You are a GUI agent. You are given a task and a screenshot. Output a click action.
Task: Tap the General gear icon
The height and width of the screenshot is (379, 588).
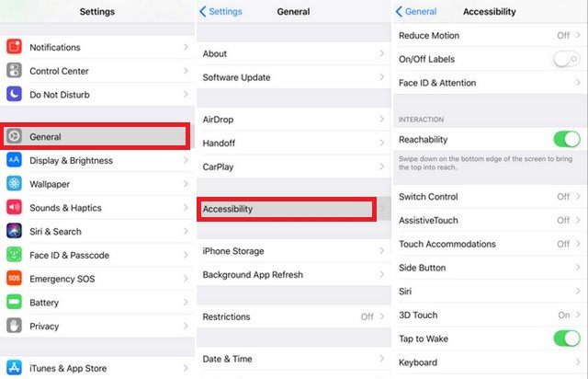(15, 137)
